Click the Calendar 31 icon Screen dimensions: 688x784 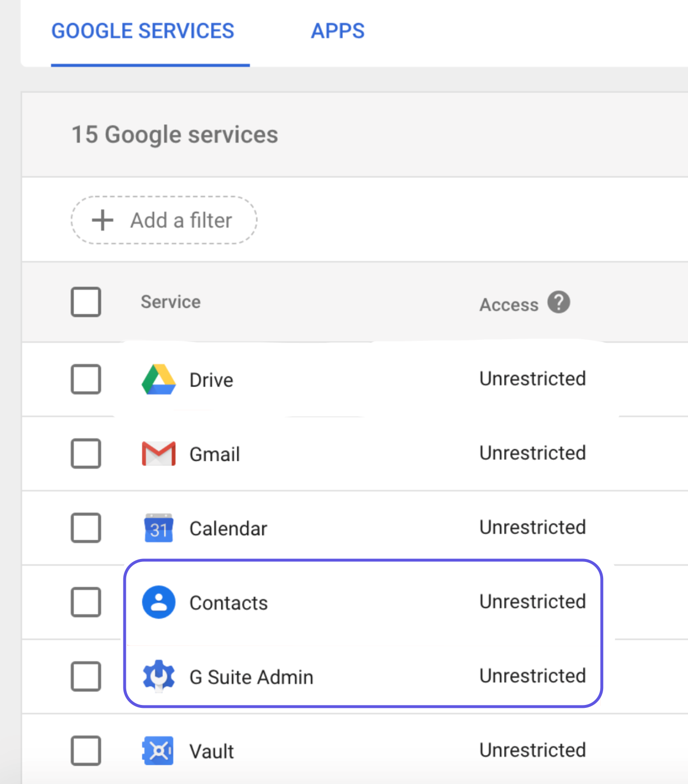tap(159, 528)
